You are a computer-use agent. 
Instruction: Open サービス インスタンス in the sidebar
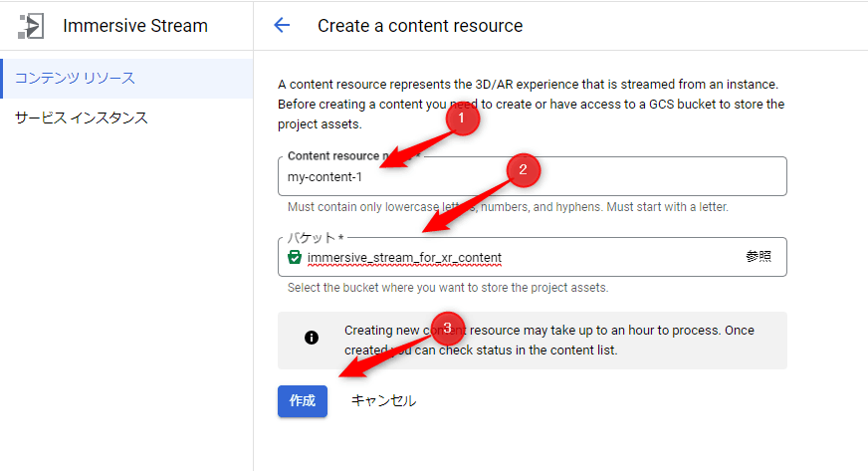click(x=127, y=118)
